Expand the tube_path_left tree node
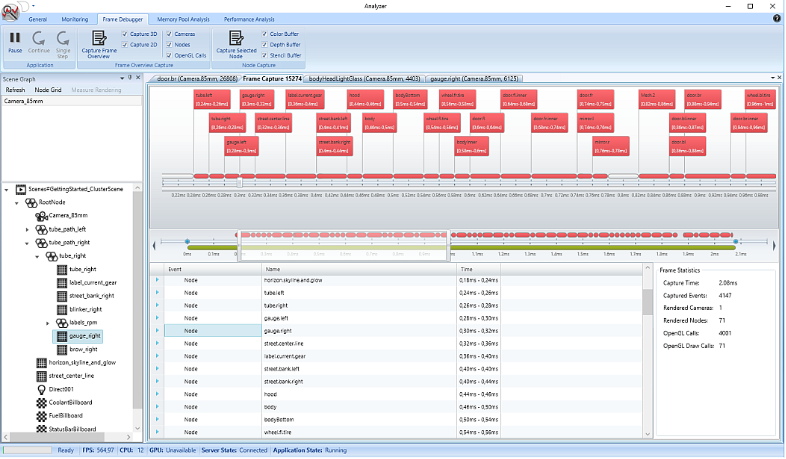This screenshot has height=459, width=786. [27, 230]
